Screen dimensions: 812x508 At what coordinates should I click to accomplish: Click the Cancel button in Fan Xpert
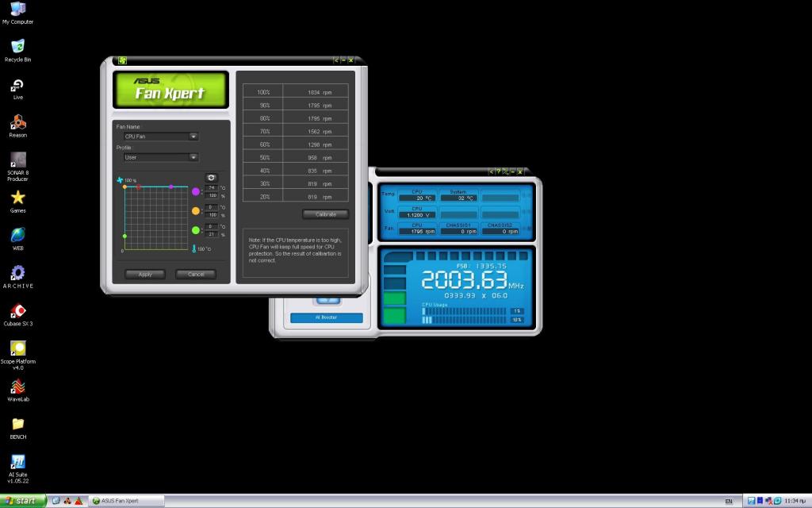[196, 274]
